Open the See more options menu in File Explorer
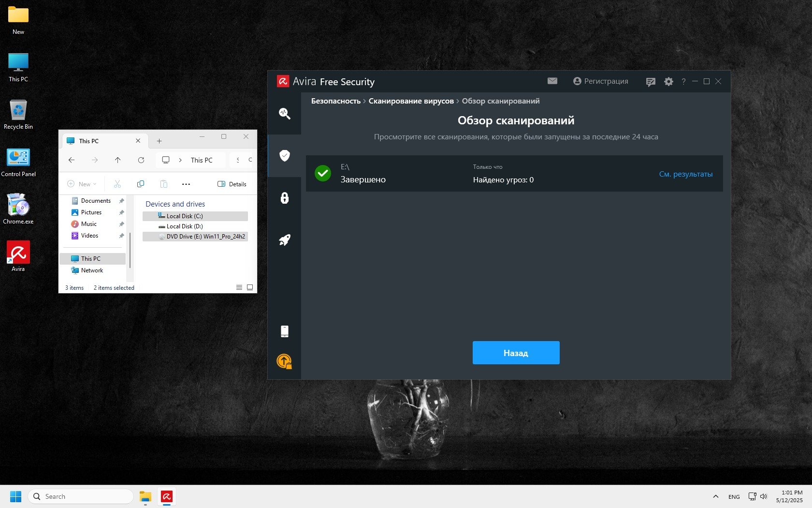The width and height of the screenshot is (812, 508). [x=186, y=184]
